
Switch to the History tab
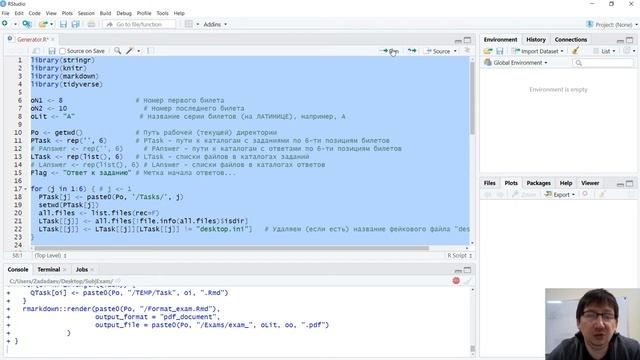tap(536, 40)
